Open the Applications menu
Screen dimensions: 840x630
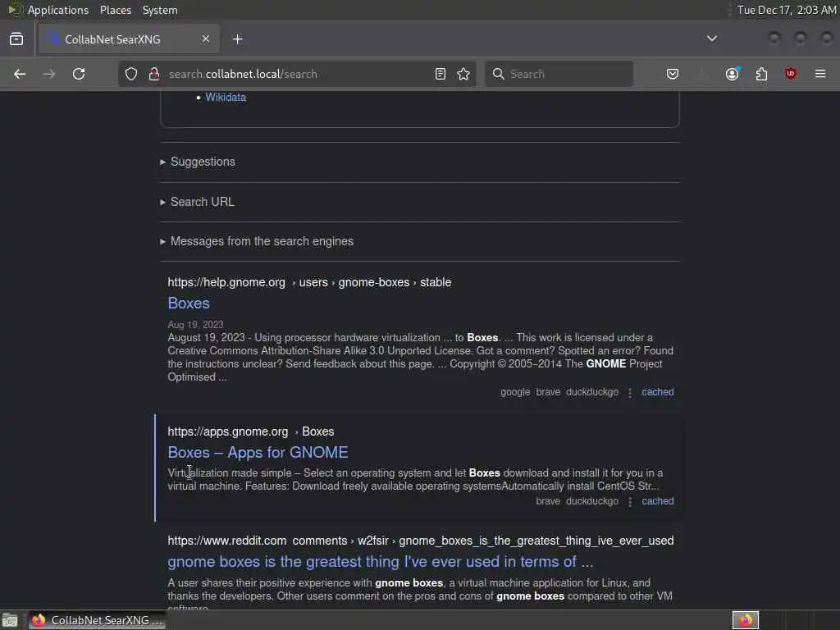click(x=58, y=10)
